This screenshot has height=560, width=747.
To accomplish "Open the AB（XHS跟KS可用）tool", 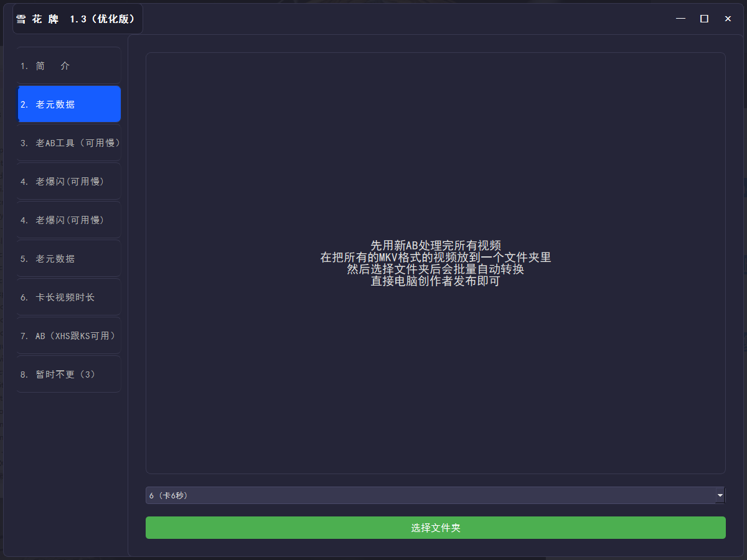I will click(x=68, y=335).
